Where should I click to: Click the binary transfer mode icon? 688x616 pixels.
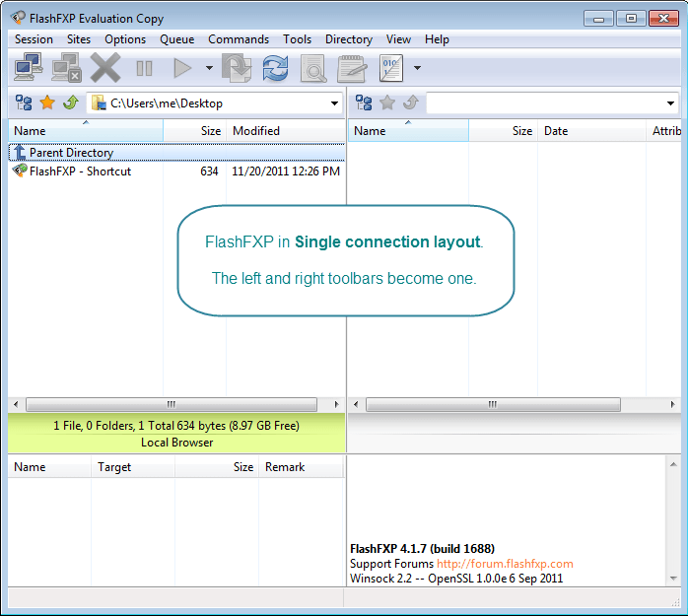pos(390,68)
